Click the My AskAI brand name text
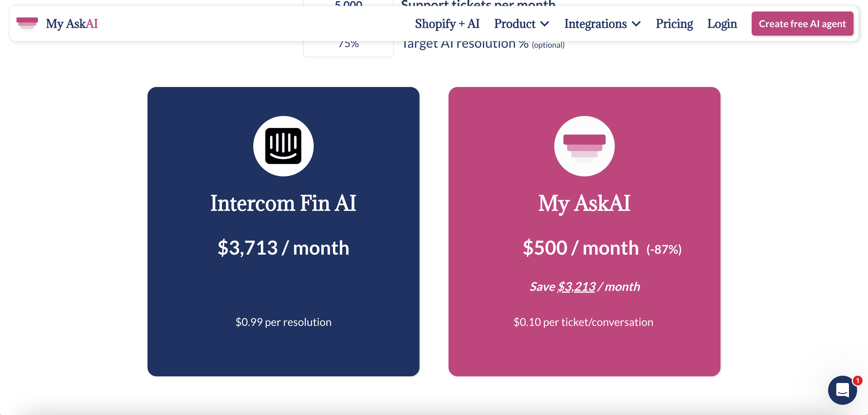 (72, 24)
